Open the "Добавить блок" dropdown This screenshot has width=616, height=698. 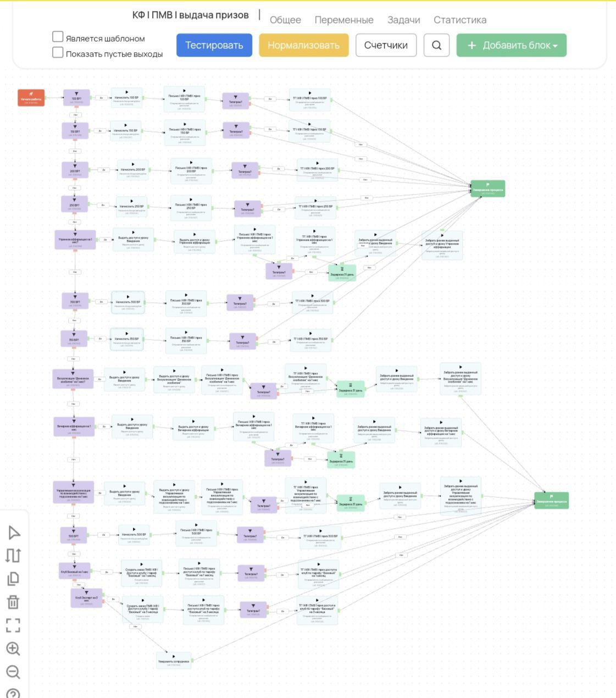[x=511, y=45]
